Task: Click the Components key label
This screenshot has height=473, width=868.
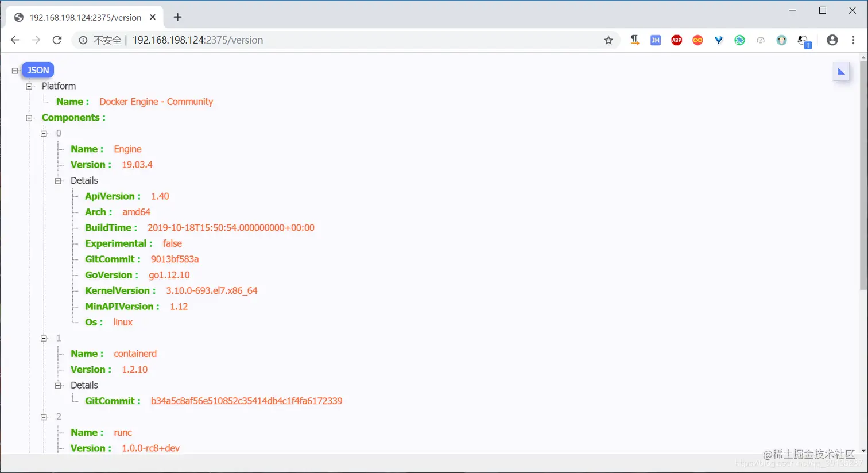Action: tap(73, 118)
